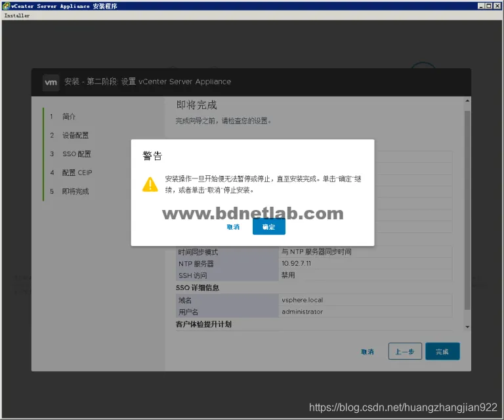Click the 禁用 value for SSH
The image size is (504, 420).
(x=288, y=275)
